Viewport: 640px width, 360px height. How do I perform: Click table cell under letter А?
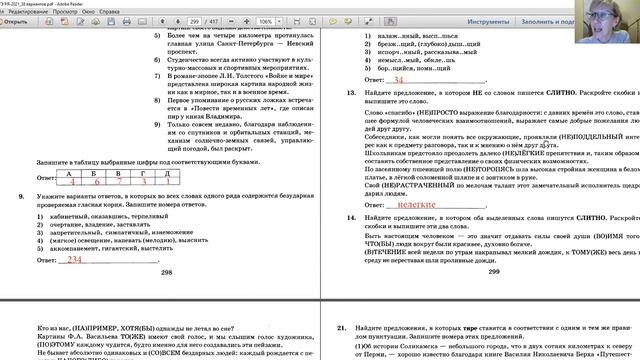pos(69,182)
